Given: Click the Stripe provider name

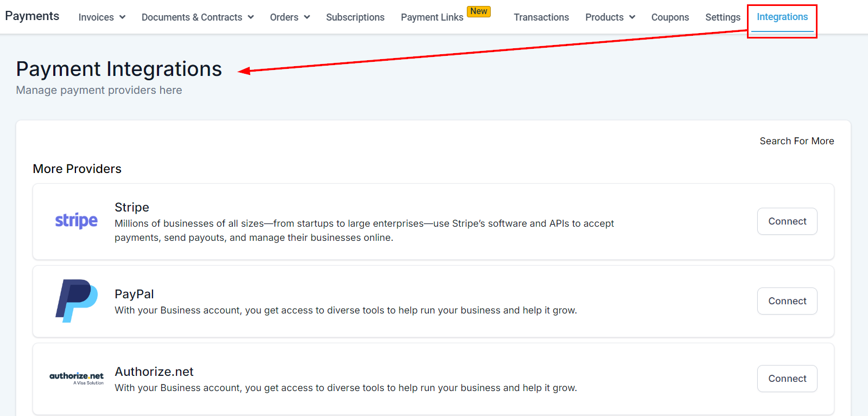Looking at the screenshot, I should (132, 207).
